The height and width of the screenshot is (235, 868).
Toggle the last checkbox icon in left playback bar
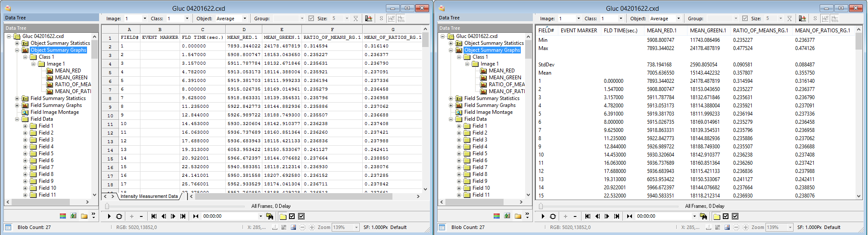pos(301,216)
